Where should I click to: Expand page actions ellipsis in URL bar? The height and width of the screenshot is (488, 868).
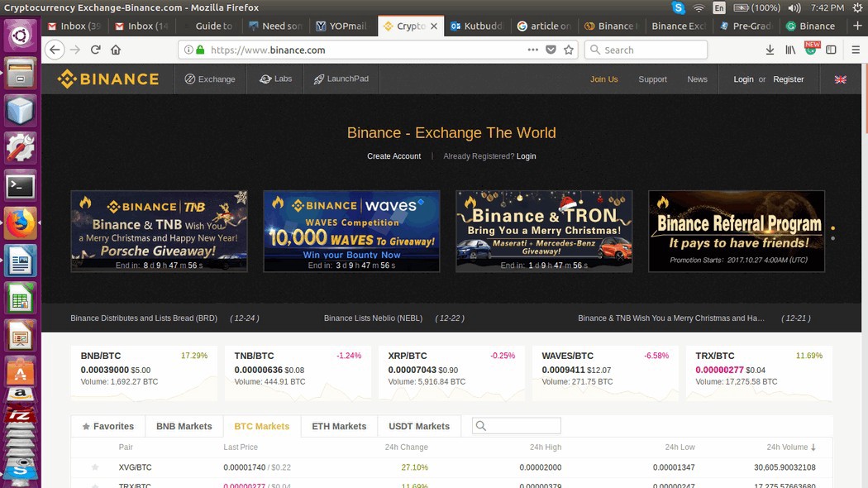(533, 50)
